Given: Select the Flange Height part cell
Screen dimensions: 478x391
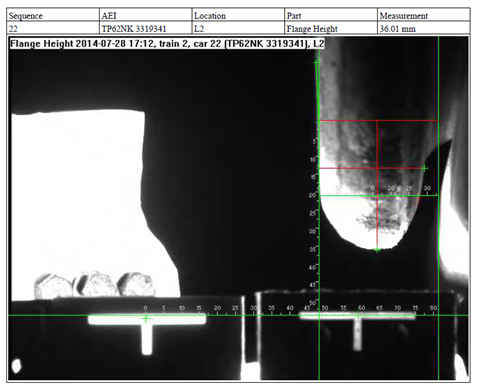Looking at the screenshot, I should click(x=331, y=28).
